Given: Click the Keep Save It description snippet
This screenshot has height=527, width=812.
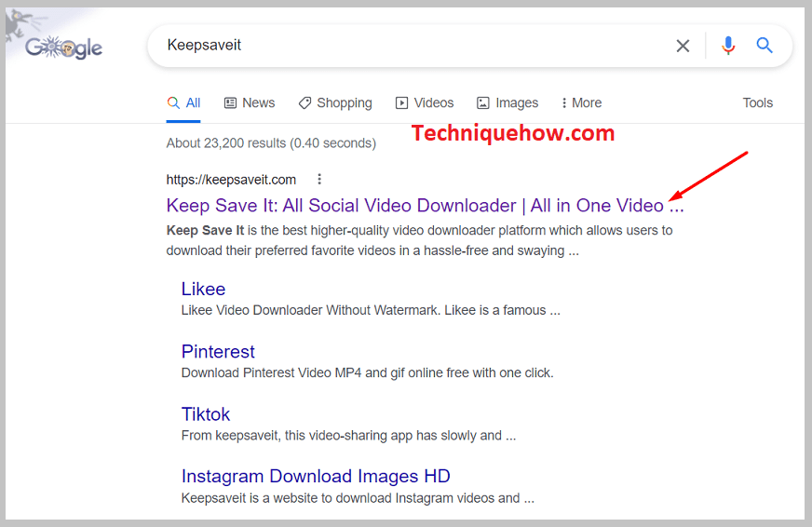Looking at the screenshot, I should click(x=419, y=240).
